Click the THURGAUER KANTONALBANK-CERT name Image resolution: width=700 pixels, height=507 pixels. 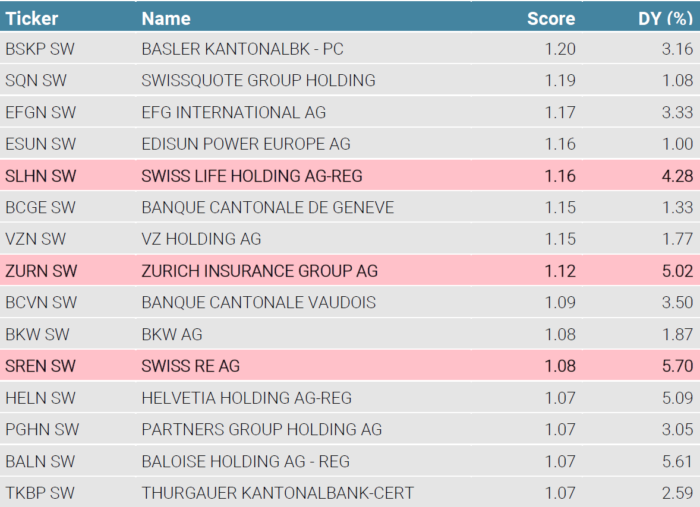click(x=278, y=493)
